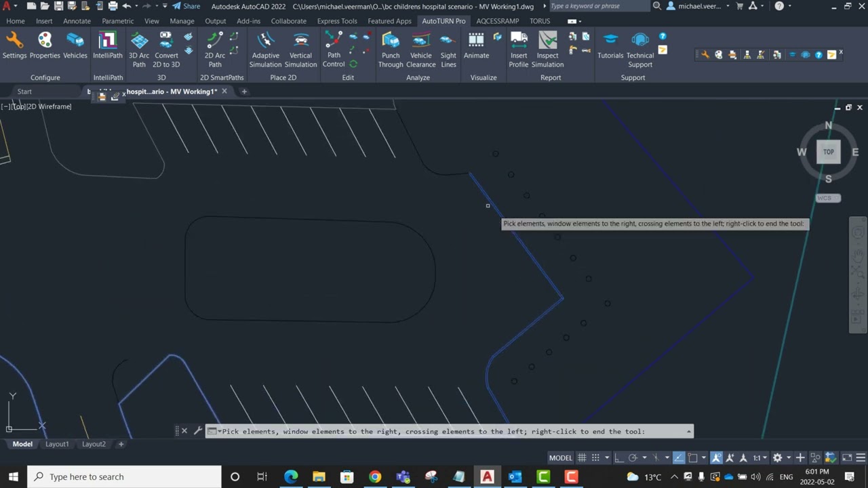The height and width of the screenshot is (488, 868).
Task: Click the Print icon in quick access toolbar
Action: click(112, 6)
